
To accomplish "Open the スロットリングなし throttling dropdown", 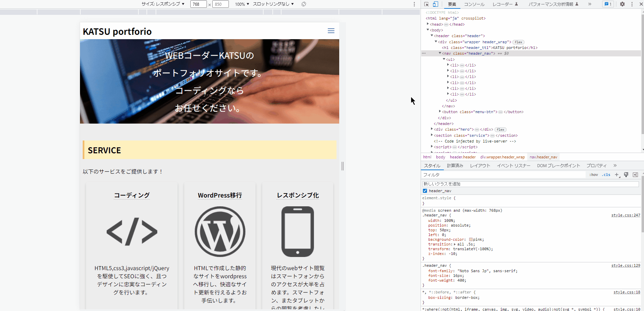I will (x=273, y=4).
